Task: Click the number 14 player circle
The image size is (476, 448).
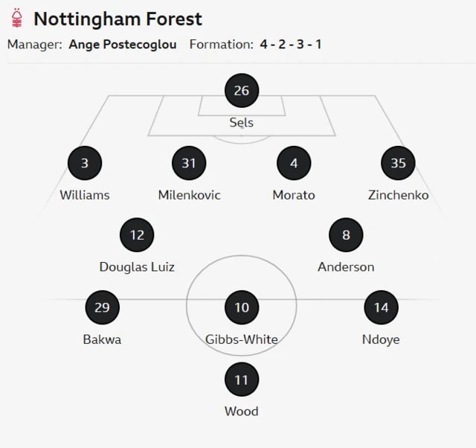Action: coord(381,307)
